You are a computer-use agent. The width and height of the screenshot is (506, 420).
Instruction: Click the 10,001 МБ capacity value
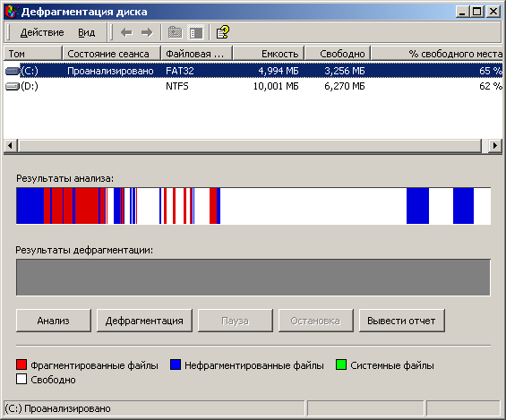[x=276, y=86]
